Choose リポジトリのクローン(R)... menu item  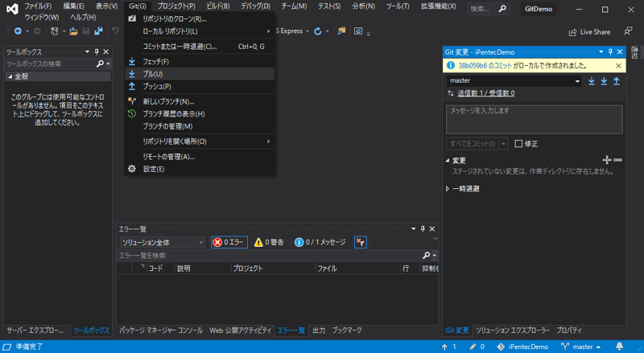tap(200, 18)
